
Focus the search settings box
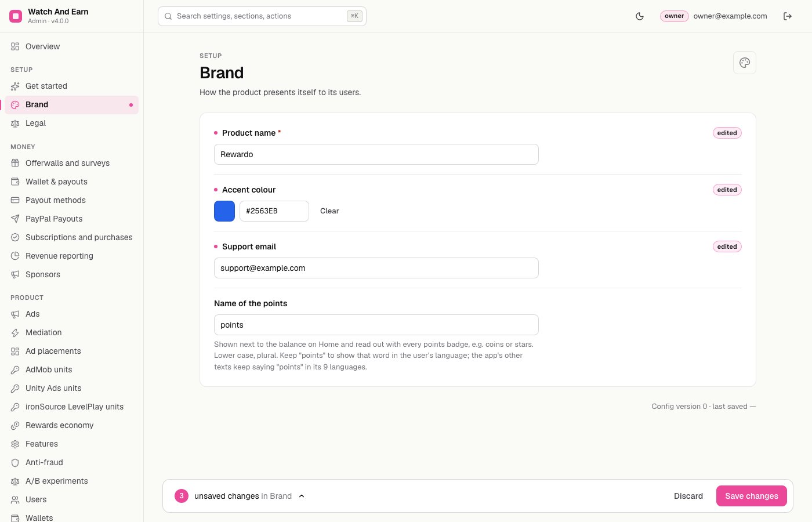[262, 16]
